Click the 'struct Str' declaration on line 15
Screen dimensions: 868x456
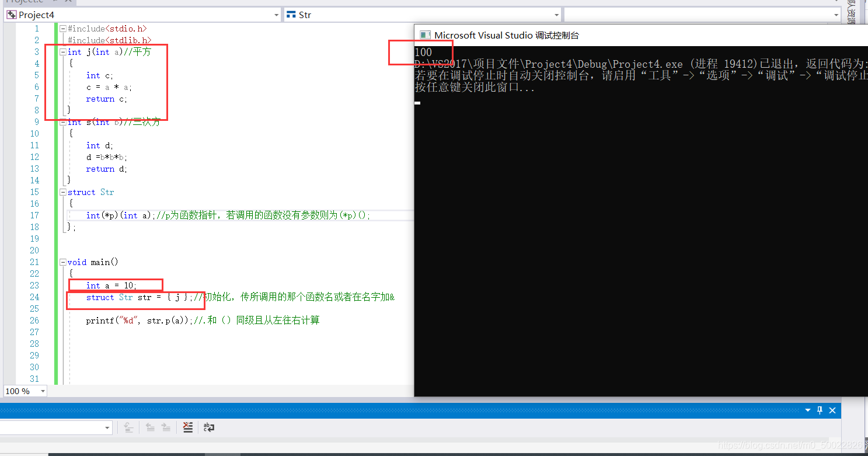click(x=91, y=192)
